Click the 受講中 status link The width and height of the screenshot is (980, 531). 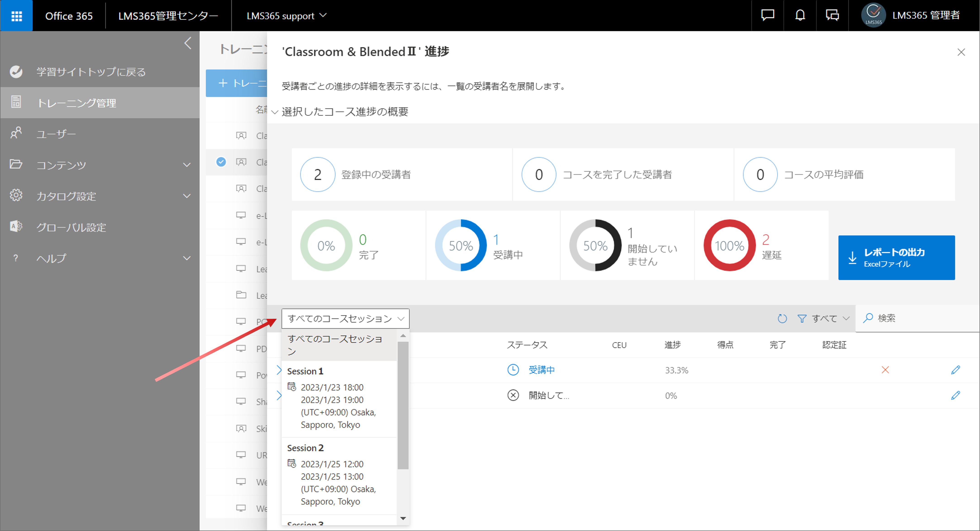click(541, 370)
